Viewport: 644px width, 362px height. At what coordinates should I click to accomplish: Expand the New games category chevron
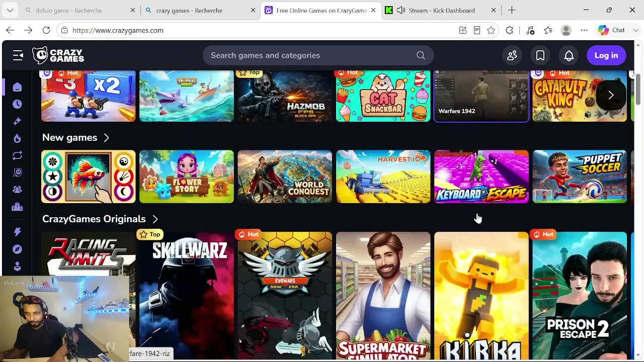click(x=106, y=138)
